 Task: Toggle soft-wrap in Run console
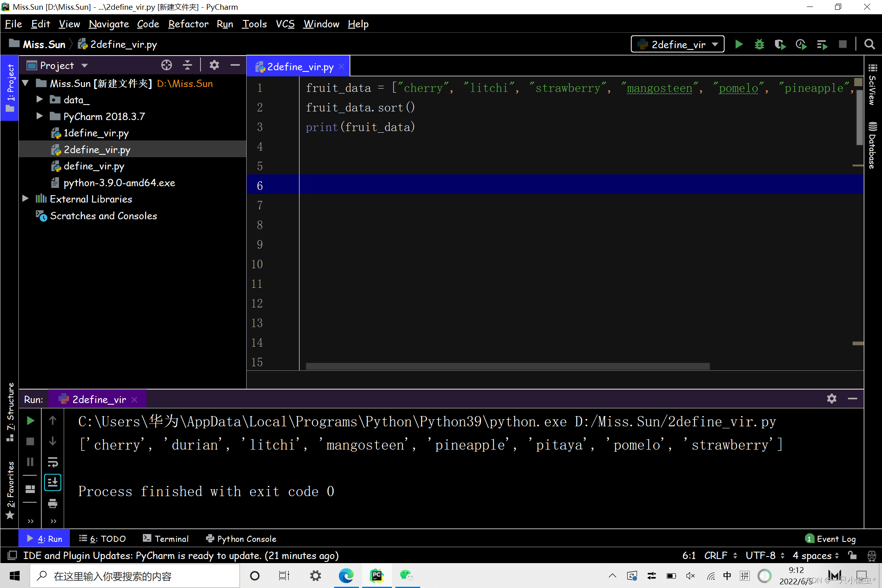click(53, 462)
